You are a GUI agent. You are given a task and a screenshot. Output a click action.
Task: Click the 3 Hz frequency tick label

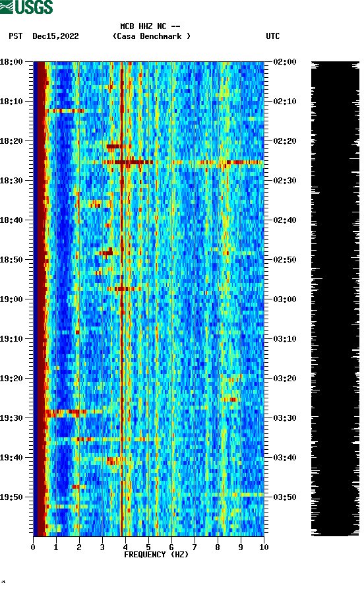[x=102, y=547]
